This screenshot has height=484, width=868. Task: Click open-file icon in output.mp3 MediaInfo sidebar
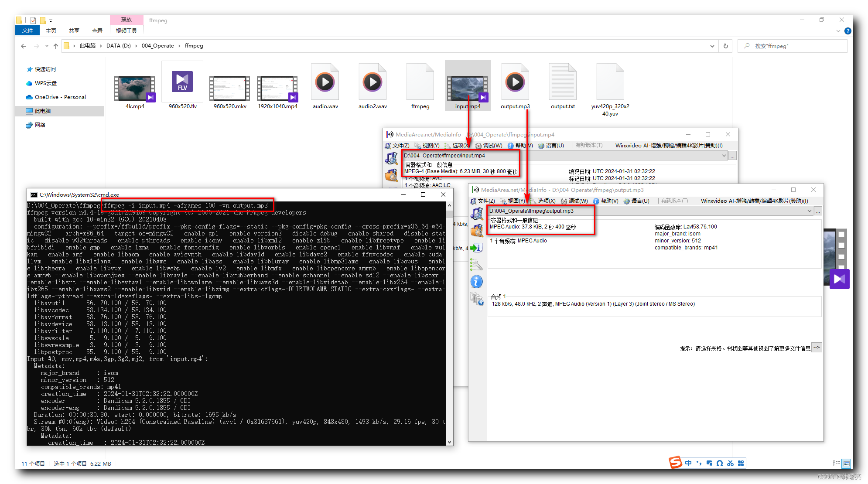pos(477,214)
